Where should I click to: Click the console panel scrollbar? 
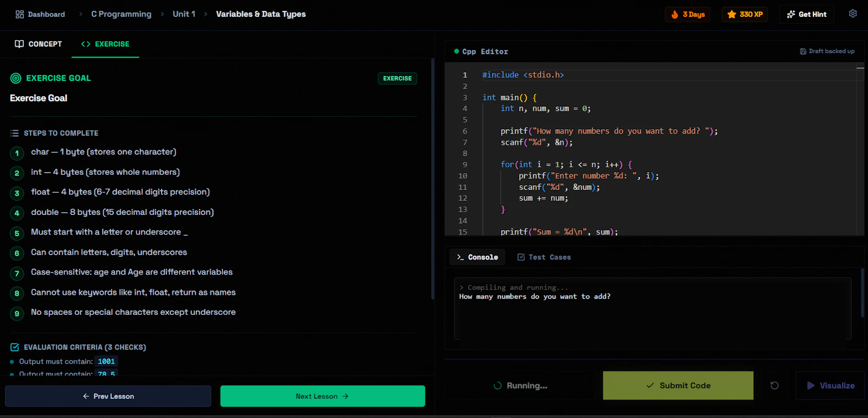tap(863, 293)
